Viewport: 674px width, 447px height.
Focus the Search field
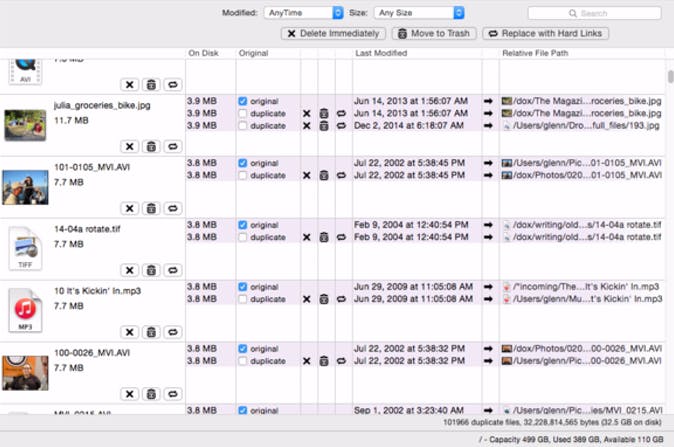tap(594, 13)
